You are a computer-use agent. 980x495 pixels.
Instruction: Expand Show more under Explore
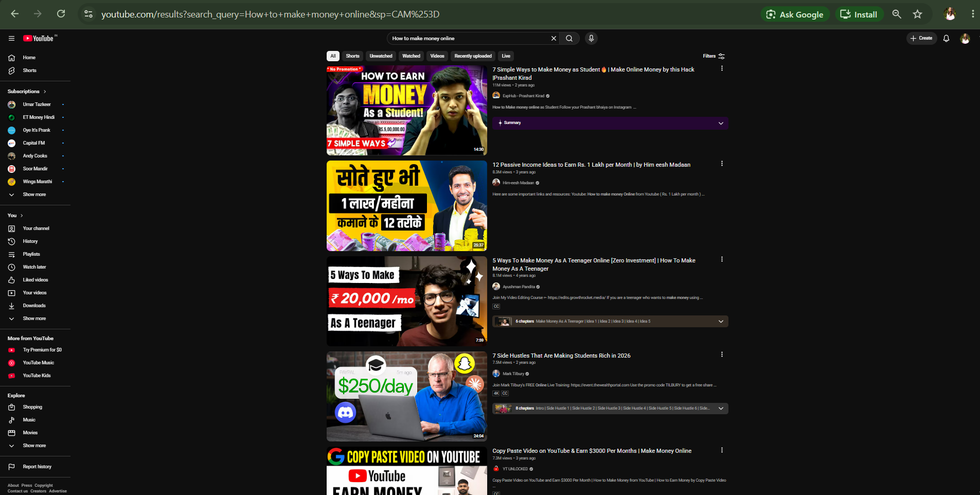point(35,446)
